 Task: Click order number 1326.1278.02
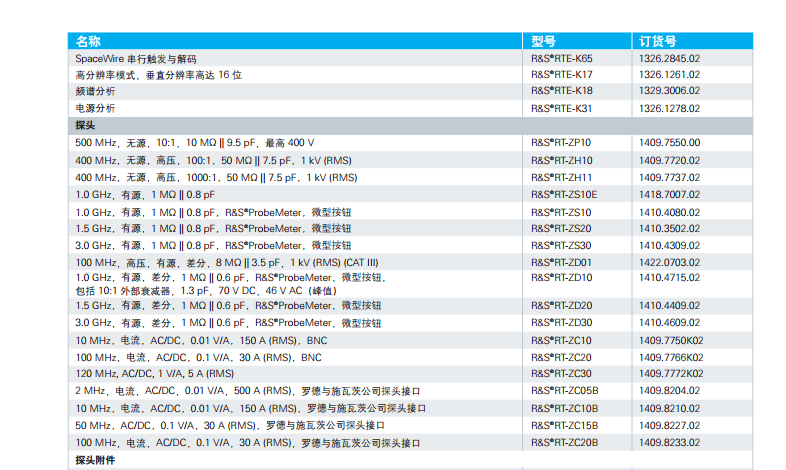669,108
